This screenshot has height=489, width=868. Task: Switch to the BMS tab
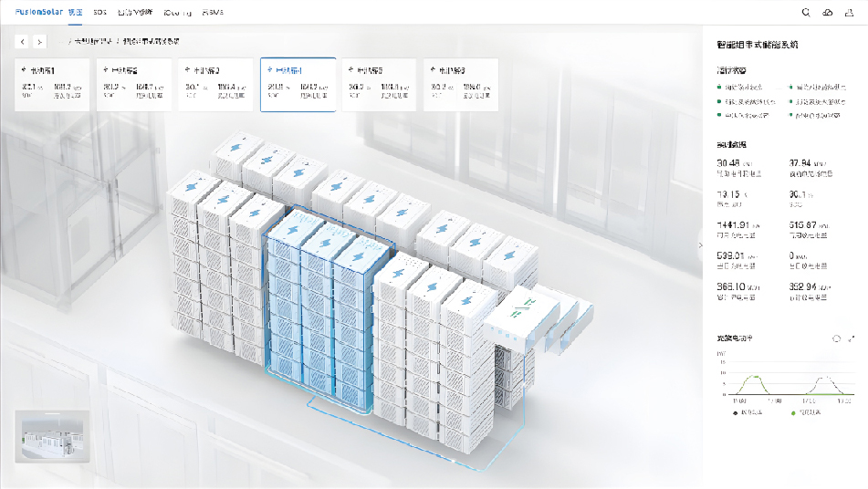(212, 13)
